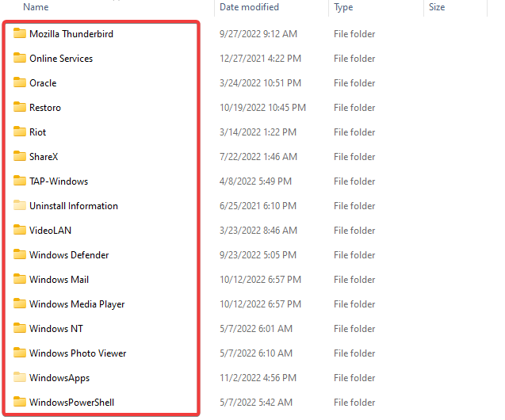Click the Windows Media Player folder icon
Screen dimensions: 505x420
point(20,304)
